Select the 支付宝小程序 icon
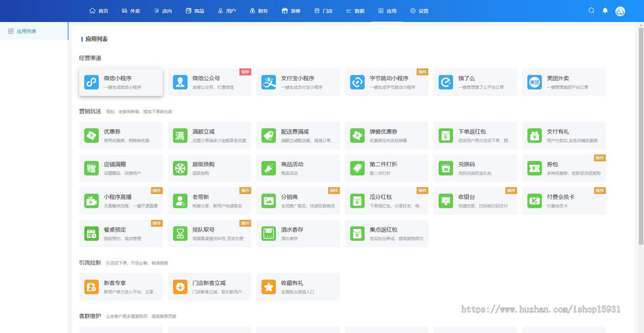Screen dimensions: 644x333 click(269, 82)
